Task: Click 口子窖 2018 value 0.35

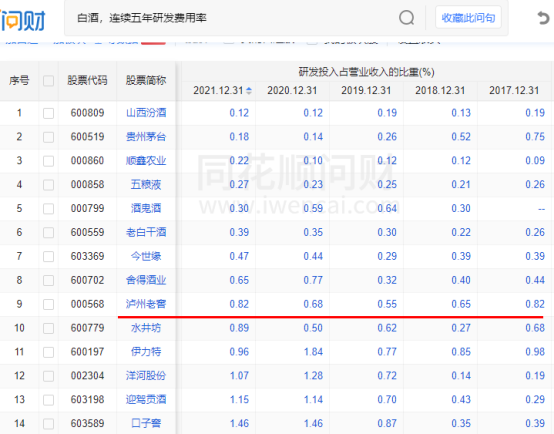Action: 461,423
